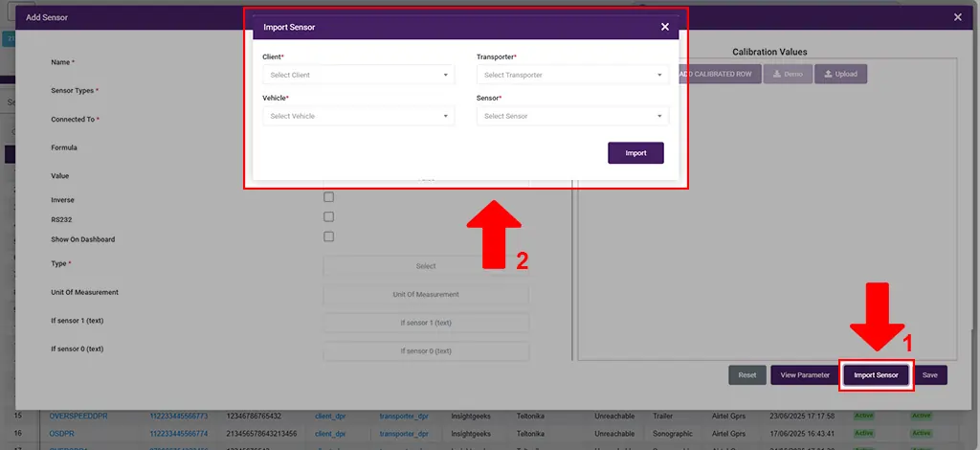This screenshot has width=980, height=450.
Task: Open the Select Sensor dropdown
Action: 572,116
